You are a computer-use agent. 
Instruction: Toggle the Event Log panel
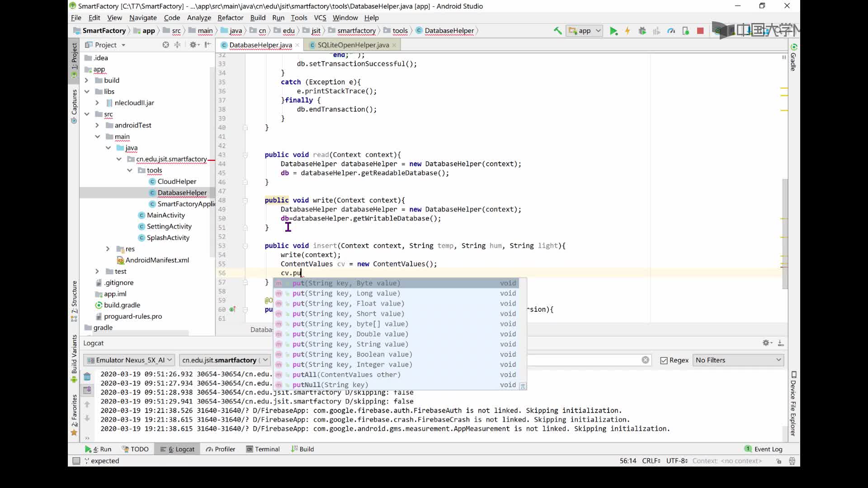click(x=763, y=449)
